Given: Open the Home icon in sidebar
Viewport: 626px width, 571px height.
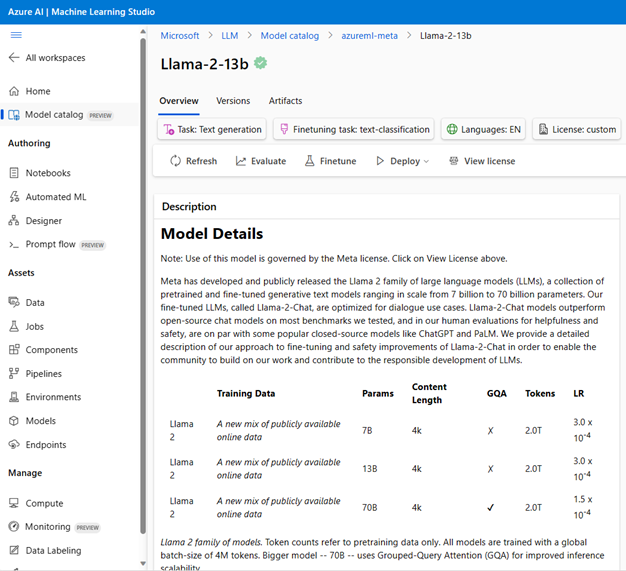Looking at the screenshot, I should click(x=14, y=91).
